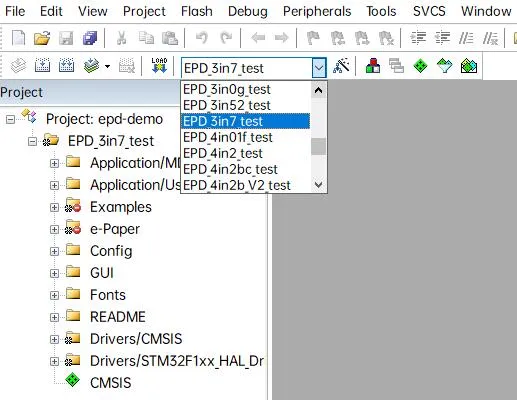Click the LOAD download to flash icon
Viewport: 517px width, 400px height.
[159, 65]
